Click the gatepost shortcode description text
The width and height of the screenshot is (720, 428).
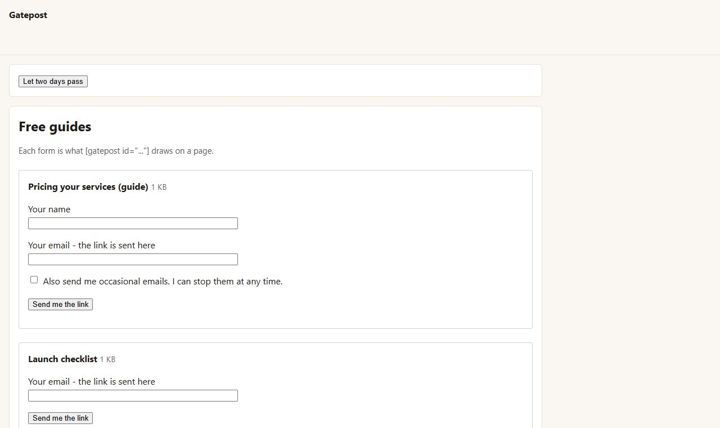click(116, 151)
